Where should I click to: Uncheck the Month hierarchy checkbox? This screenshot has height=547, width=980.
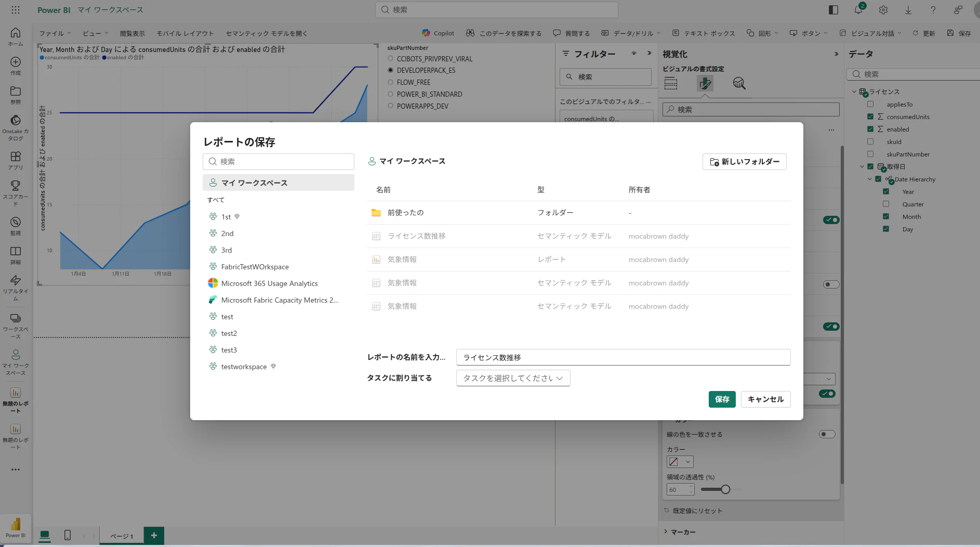point(886,216)
